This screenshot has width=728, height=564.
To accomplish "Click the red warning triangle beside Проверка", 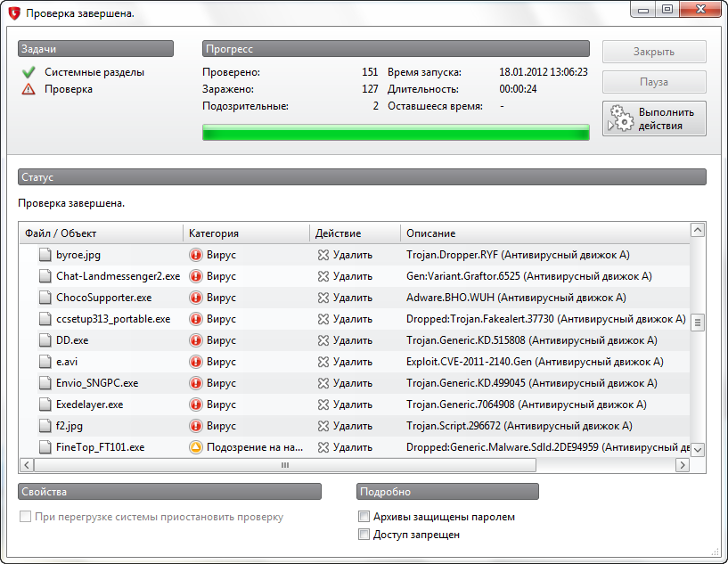I will pos(29,89).
